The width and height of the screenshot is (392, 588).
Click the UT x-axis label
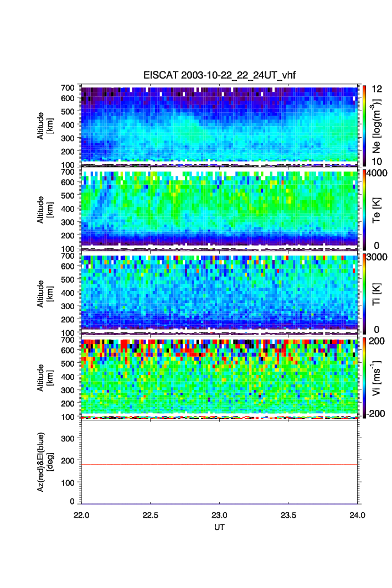(x=220, y=527)
